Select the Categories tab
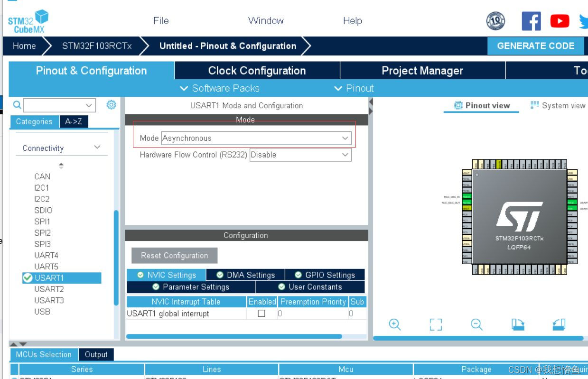 point(34,121)
